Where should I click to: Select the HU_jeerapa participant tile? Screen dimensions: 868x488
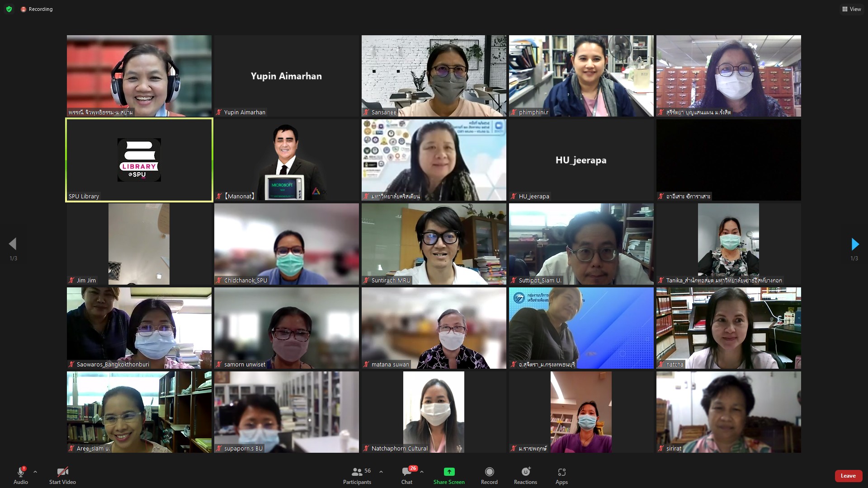pos(581,160)
